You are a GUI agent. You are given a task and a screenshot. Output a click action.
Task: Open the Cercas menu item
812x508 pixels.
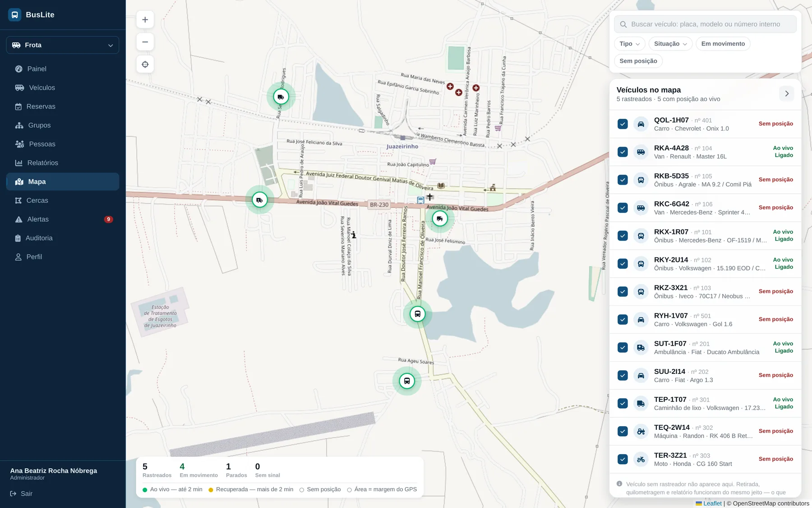coord(63,200)
